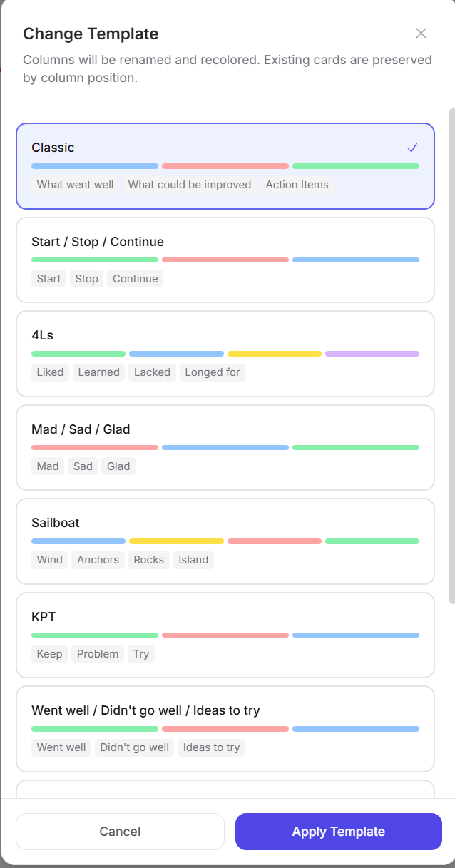455x868 pixels.
Task: Click the yellow color bar in Sailboat
Action: pyautogui.click(x=176, y=541)
